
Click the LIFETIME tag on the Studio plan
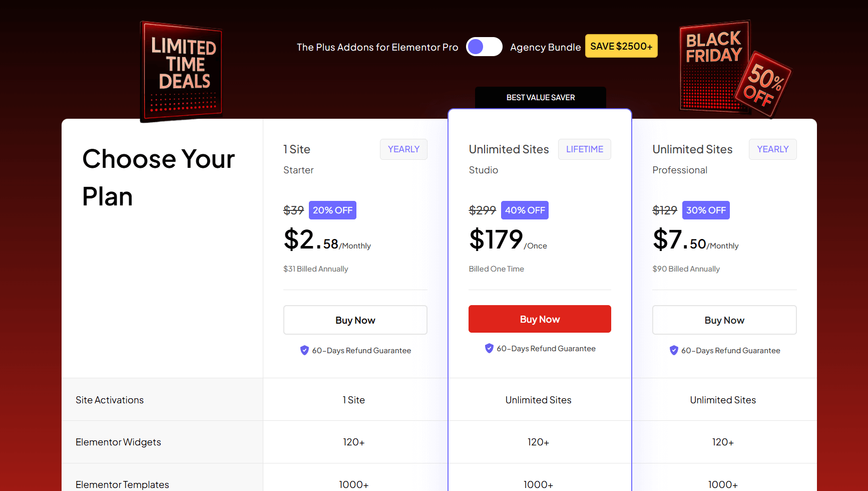(584, 149)
